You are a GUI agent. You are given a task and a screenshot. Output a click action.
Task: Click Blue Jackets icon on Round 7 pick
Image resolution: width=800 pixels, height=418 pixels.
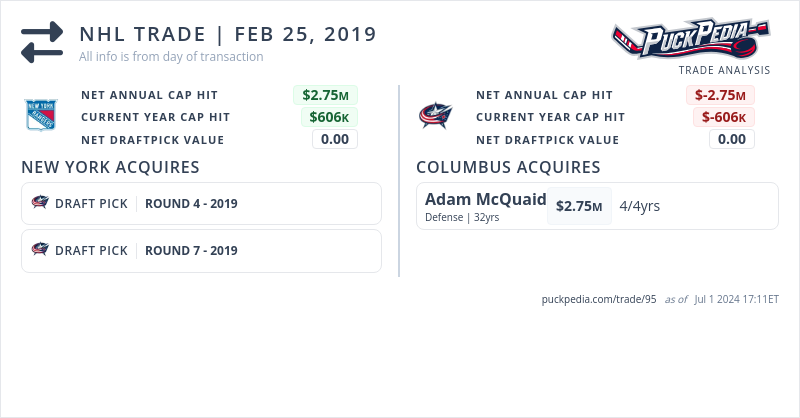[41, 250]
